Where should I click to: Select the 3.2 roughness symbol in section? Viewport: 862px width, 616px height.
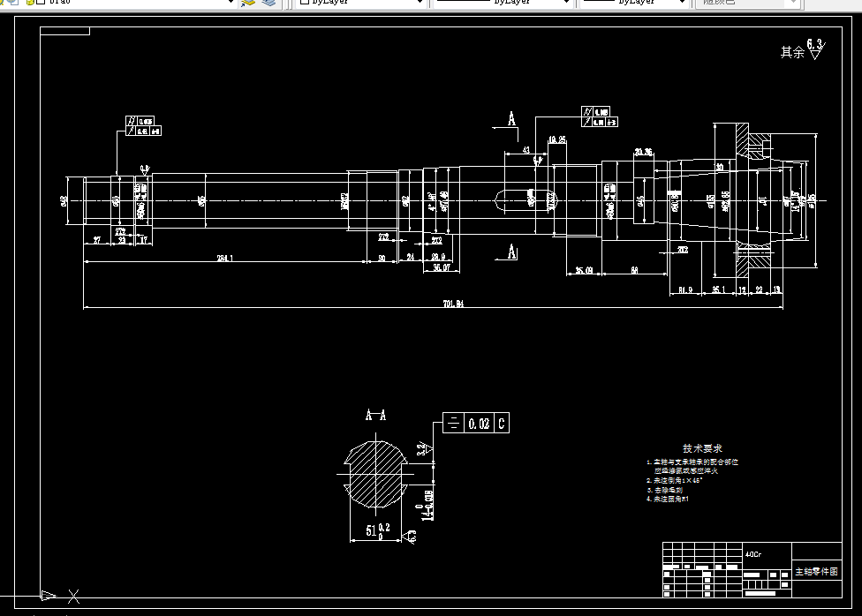tap(424, 447)
